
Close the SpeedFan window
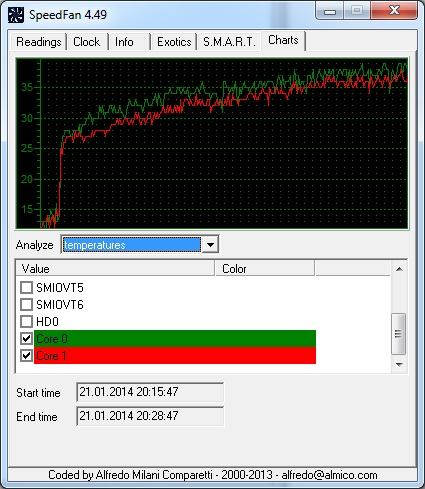coord(394,11)
